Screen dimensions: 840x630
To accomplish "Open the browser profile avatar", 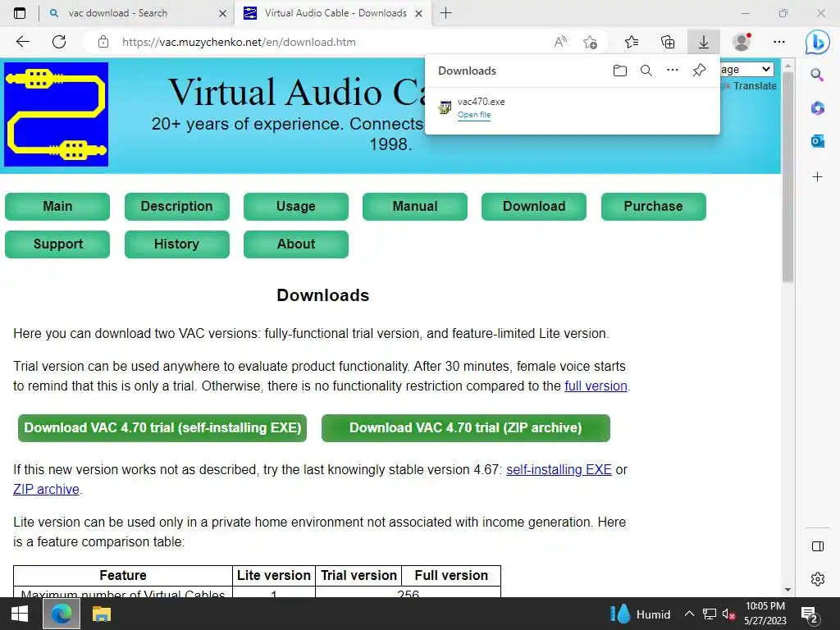I will click(742, 42).
